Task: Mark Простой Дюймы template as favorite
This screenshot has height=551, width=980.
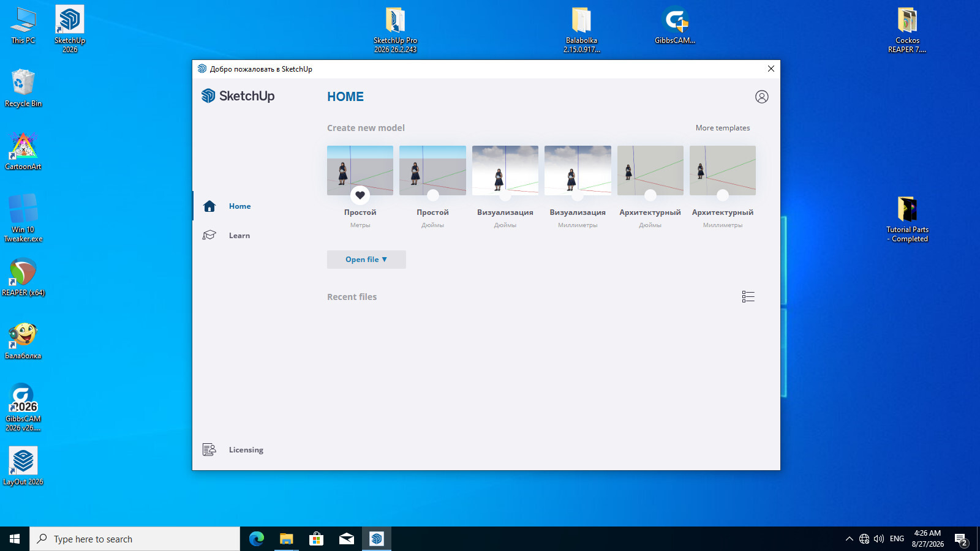Action: pyautogui.click(x=433, y=195)
